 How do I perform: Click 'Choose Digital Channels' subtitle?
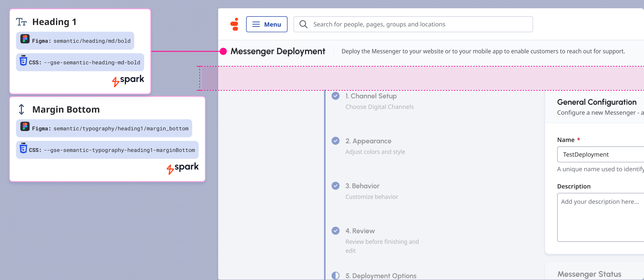pos(379,107)
